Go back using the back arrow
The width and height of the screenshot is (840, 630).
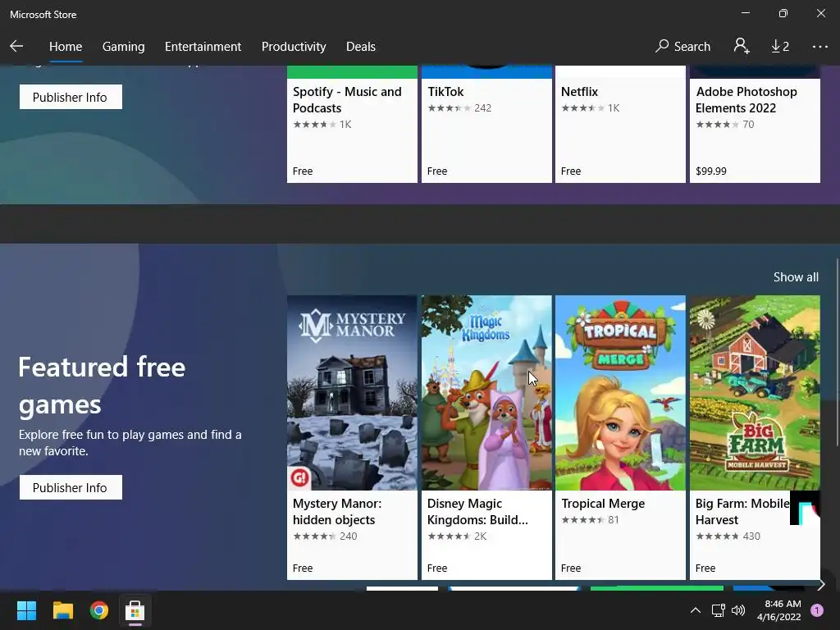(16, 47)
